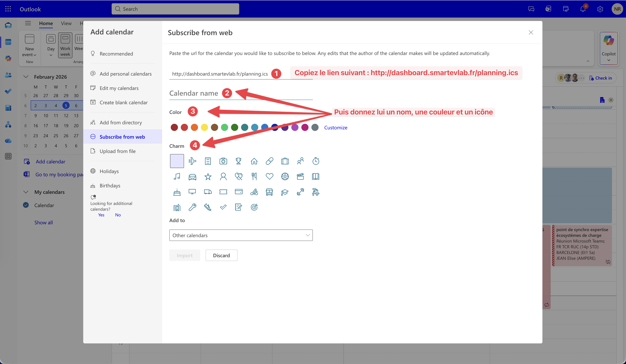626x364 pixels.
Task: Open the Add to Other calendars dropdown
Action: tap(241, 235)
